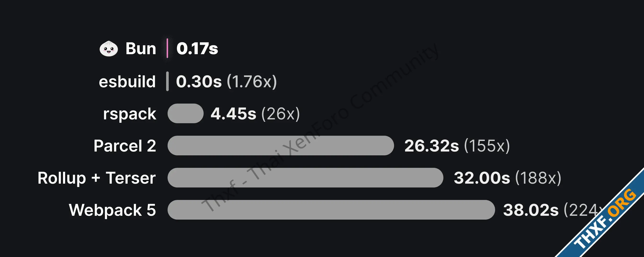
Task: Select the rspack label
Action: click(x=130, y=114)
